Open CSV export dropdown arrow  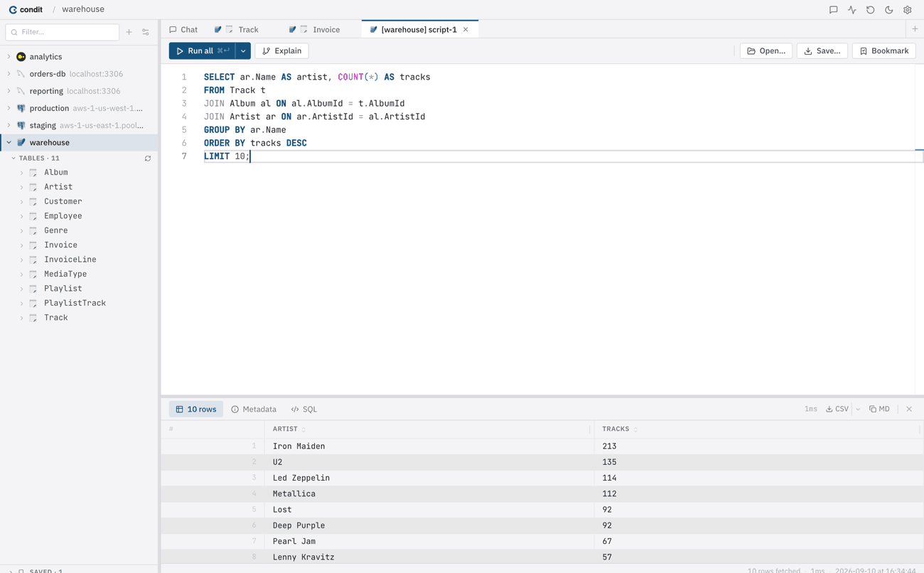point(858,409)
